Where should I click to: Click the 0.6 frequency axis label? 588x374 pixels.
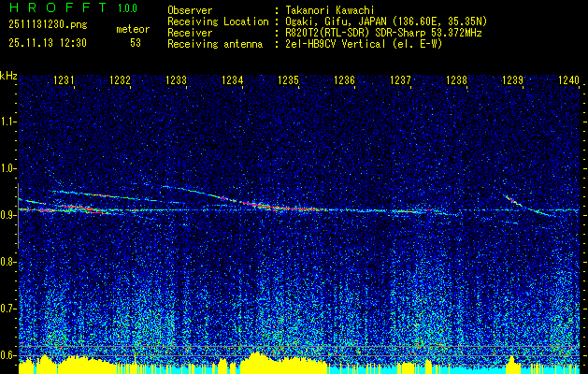pos(7,355)
